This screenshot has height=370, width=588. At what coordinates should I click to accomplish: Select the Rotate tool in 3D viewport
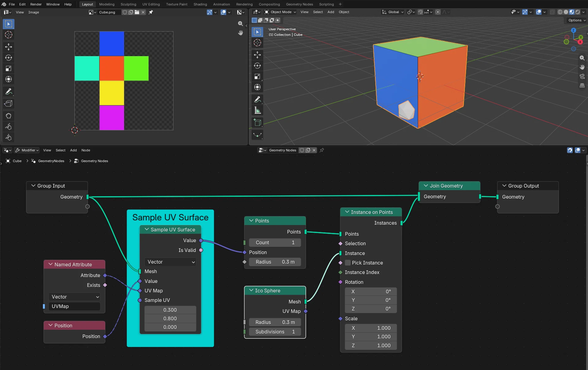pyautogui.click(x=257, y=66)
